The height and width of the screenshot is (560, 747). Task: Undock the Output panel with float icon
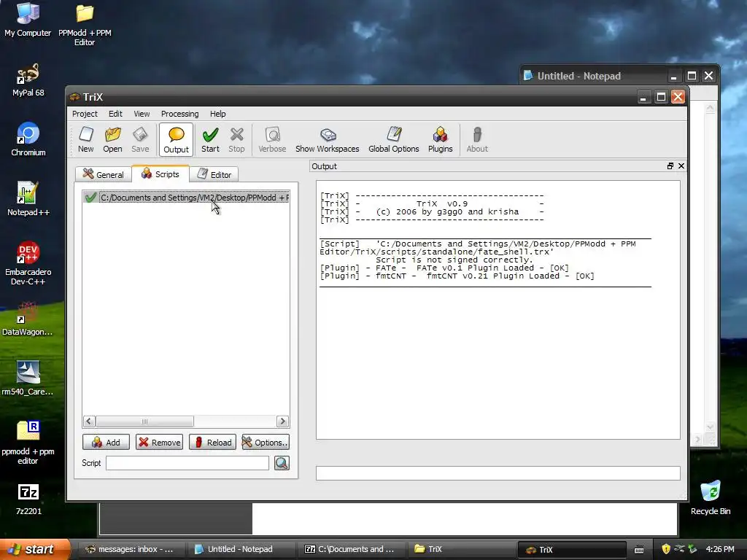[x=670, y=166]
